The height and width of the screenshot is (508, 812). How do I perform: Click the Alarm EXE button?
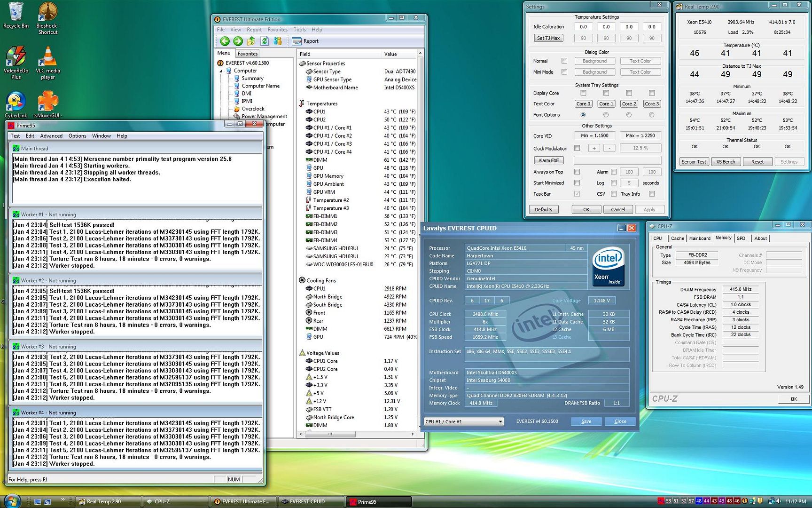click(x=548, y=160)
